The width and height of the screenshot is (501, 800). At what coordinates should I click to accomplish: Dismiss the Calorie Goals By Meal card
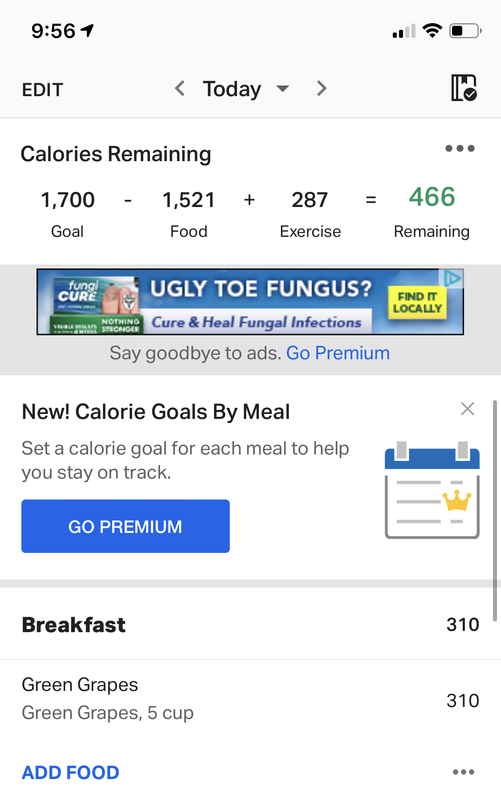tap(467, 409)
